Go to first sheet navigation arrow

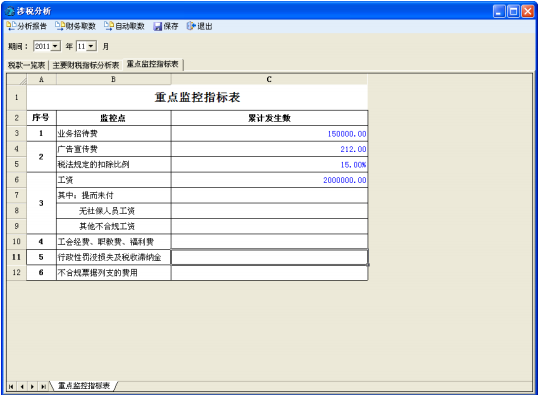(11, 386)
